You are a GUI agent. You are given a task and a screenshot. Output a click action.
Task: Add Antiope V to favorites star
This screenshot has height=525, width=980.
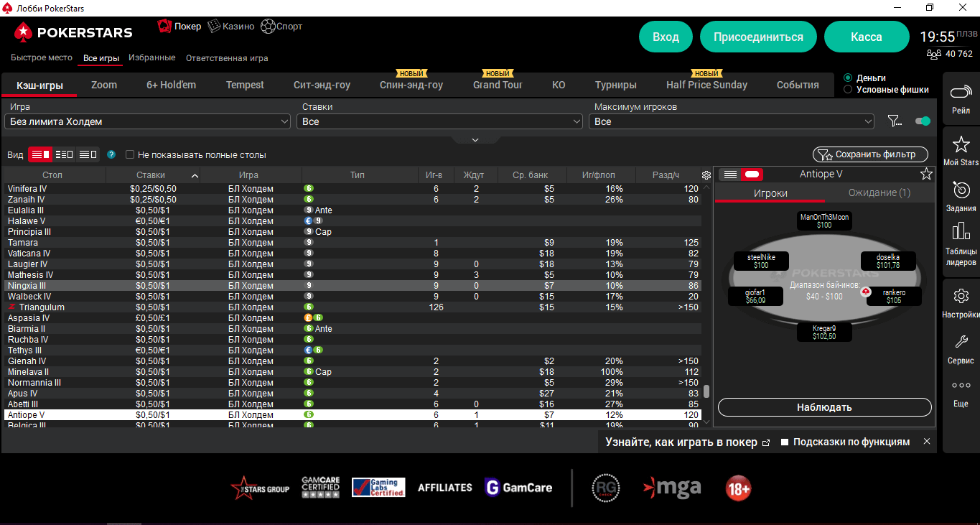pos(926,174)
